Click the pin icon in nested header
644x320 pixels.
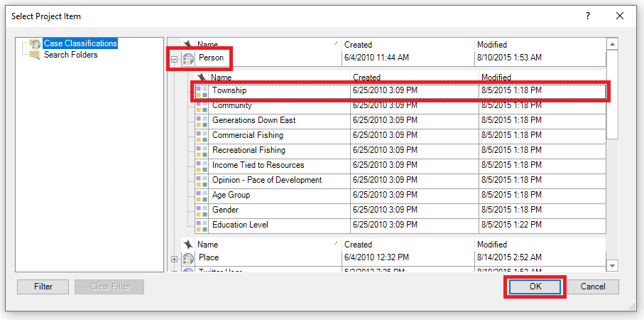(201, 77)
